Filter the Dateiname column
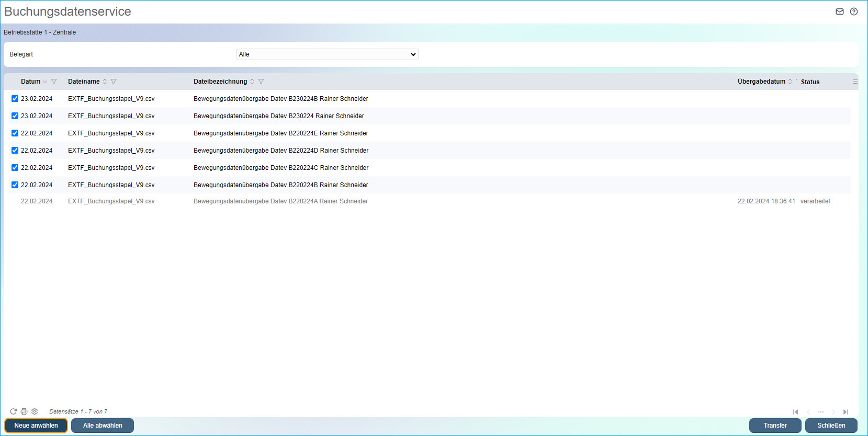The width and height of the screenshot is (868, 436). pyautogui.click(x=114, y=82)
